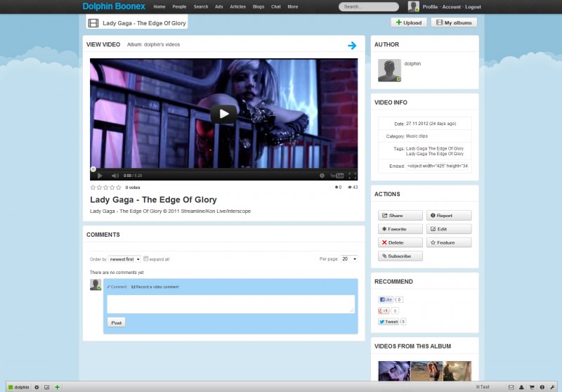This screenshot has height=392, width=562.
Task: Click the Logout link
Action: click(473, 7)
